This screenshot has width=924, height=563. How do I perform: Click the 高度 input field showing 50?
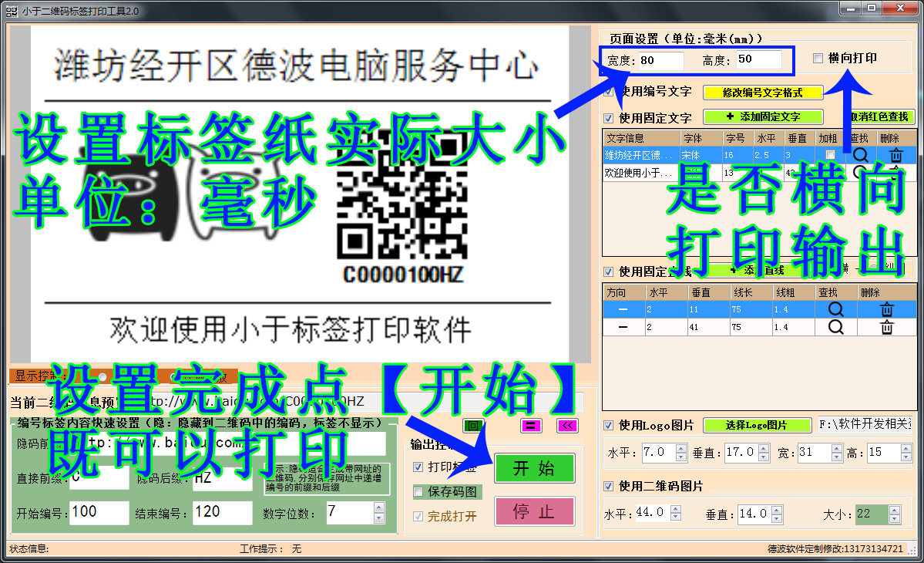(x=759, y=59)
